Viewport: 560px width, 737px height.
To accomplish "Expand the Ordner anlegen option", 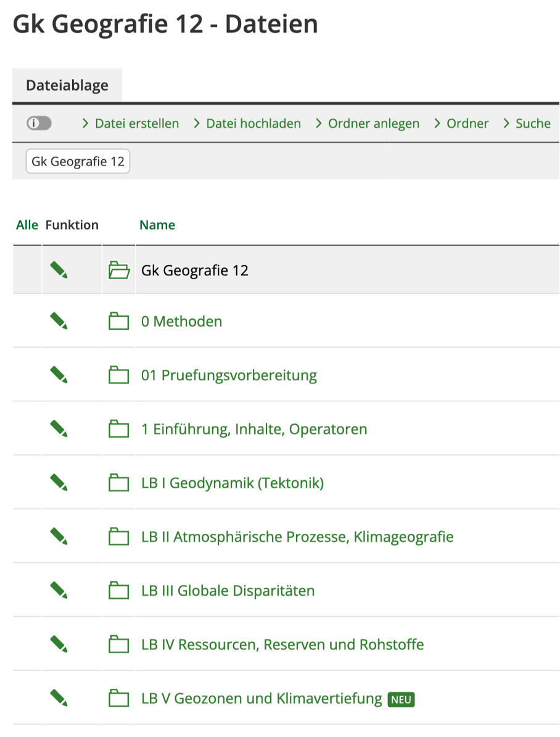I will (x=367, y=123).
